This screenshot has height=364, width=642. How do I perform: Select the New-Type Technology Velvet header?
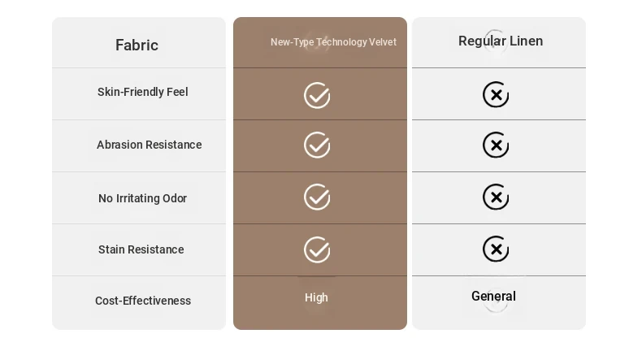pyautogui.click(x=333, y=42)
